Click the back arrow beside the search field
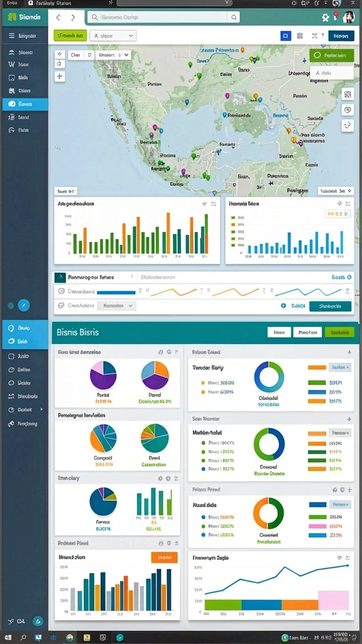 (x=58, y=17)
